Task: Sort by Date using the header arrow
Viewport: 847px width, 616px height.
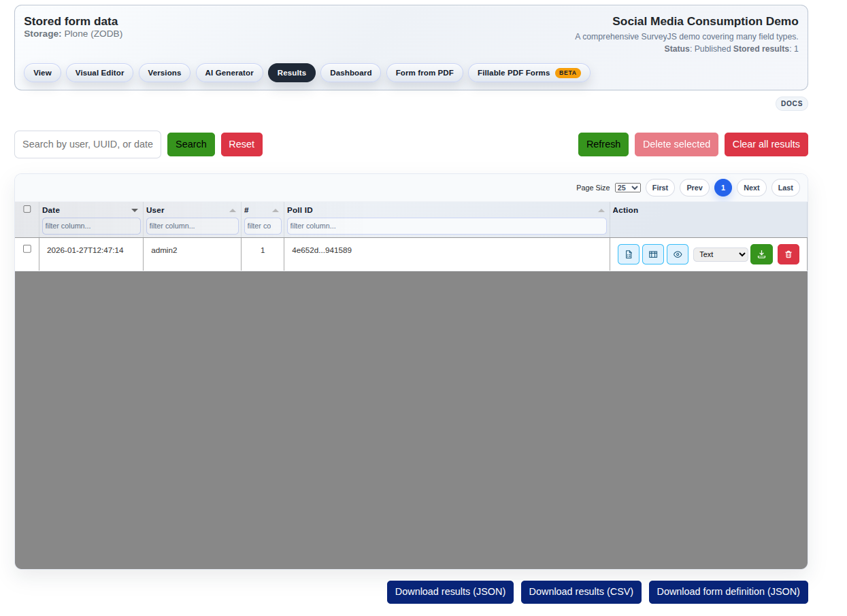Action: (135, 211)
